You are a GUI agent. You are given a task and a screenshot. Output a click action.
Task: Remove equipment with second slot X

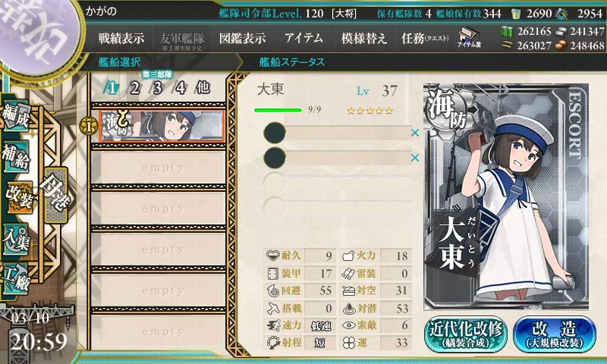pos(415,158)
